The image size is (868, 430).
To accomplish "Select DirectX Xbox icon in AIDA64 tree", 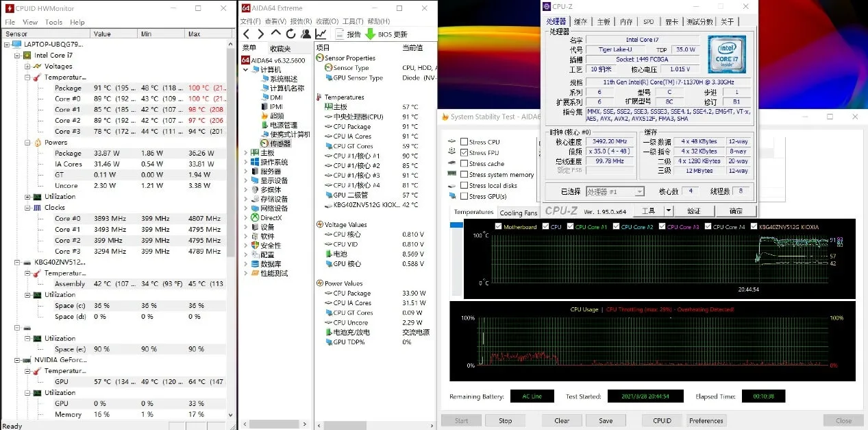I will (255, 217).
